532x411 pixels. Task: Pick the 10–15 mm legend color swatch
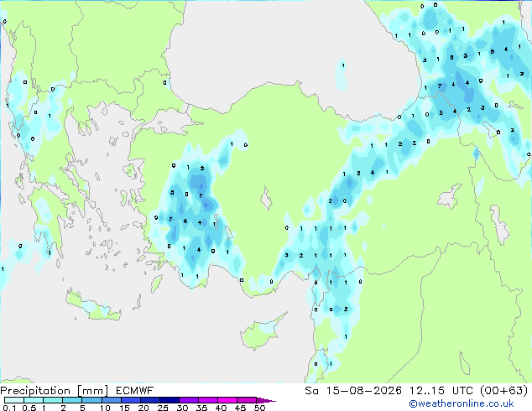pyautogui.click(x=111, y=400)
